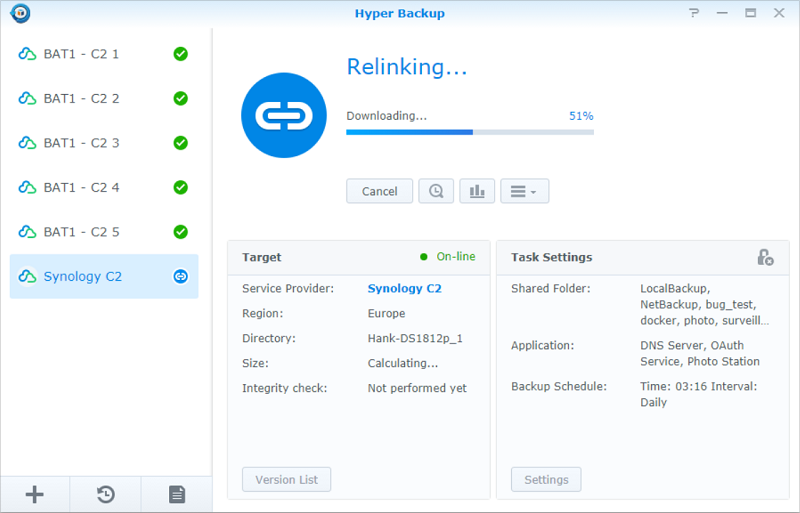Select the BAT1 - C2 5 task
800x513 pixels.
tap(82, 232)
